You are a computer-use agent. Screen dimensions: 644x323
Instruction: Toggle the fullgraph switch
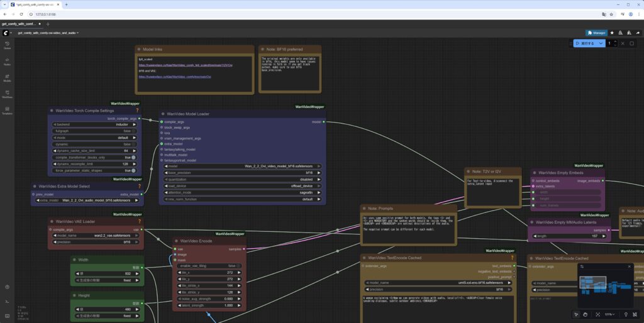click(133, 131)
